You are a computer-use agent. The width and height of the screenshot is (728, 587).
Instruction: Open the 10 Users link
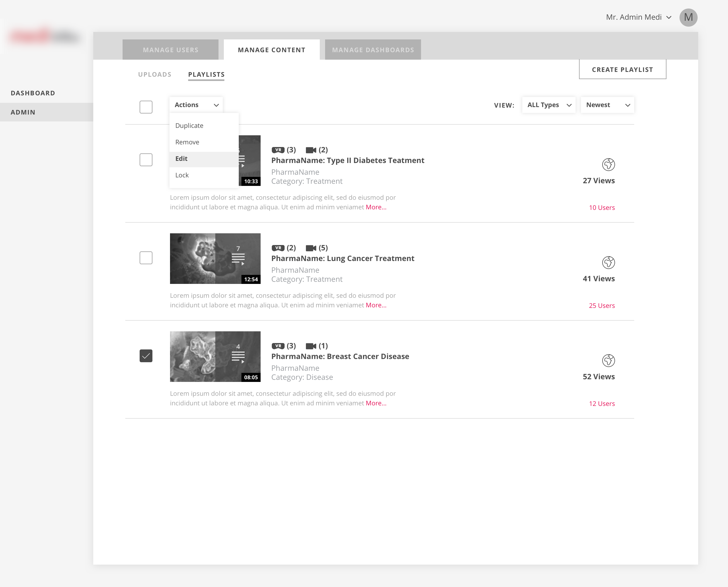click(x=602, y=208)
